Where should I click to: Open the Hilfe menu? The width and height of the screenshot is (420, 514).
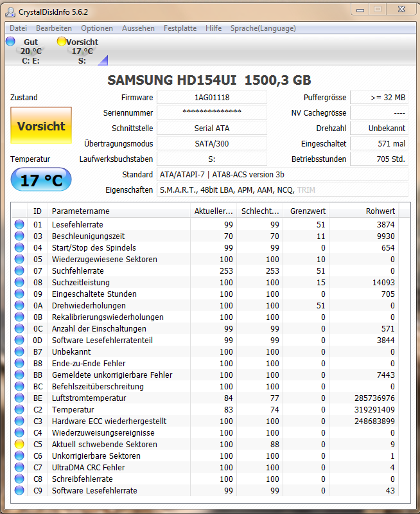pos(214,28)
